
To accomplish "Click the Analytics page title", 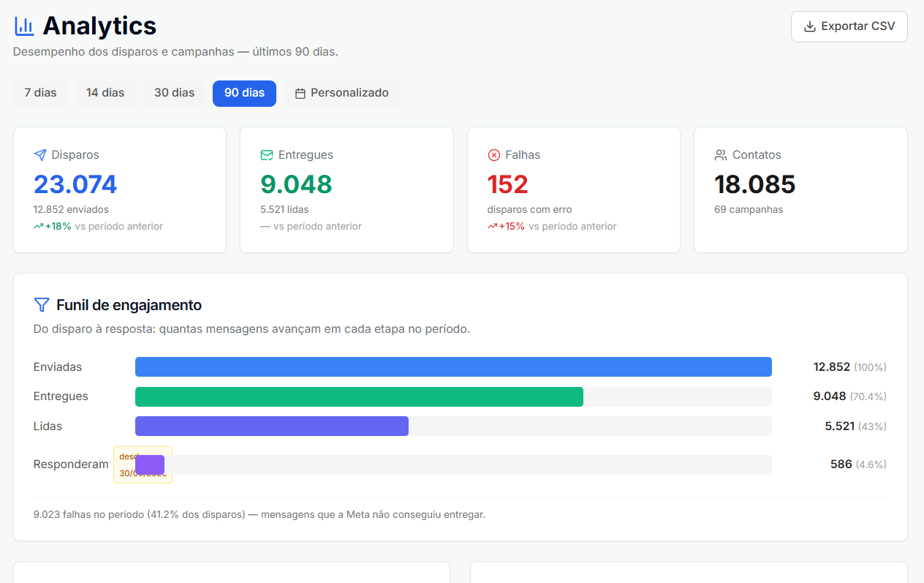I will click(x=99, y=26).
